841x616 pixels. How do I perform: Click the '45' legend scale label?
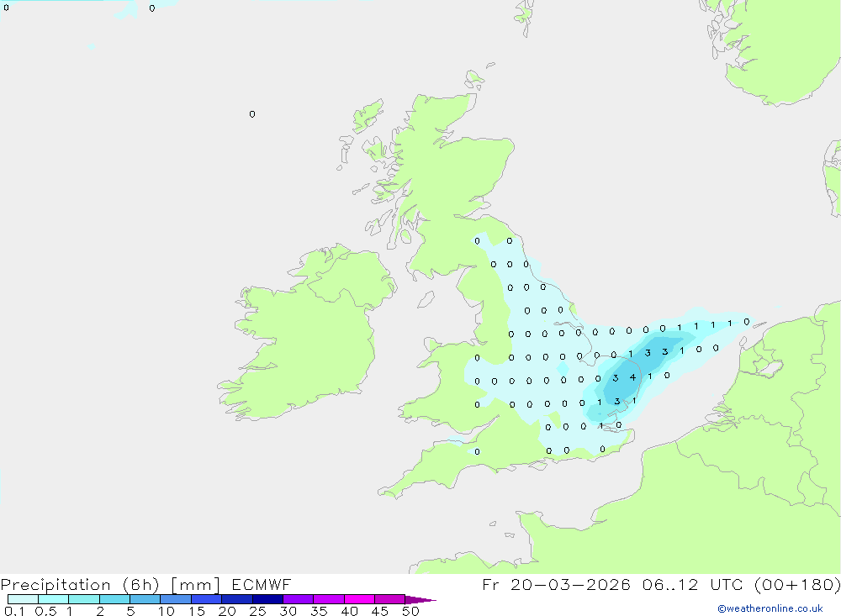pos(380,611)
